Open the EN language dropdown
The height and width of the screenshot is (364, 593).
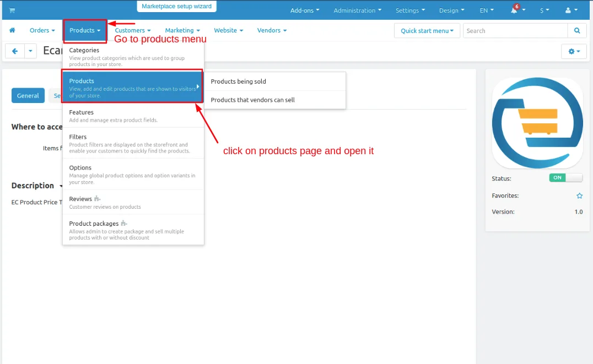(x=487, y=10)
